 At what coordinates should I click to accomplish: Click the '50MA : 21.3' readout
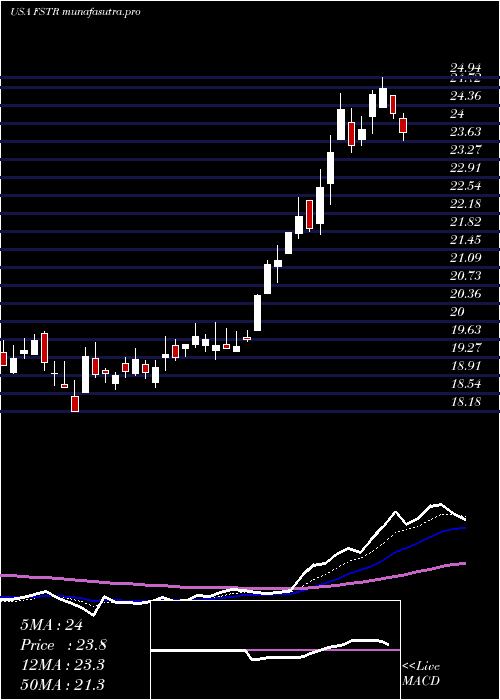point(62,685)
